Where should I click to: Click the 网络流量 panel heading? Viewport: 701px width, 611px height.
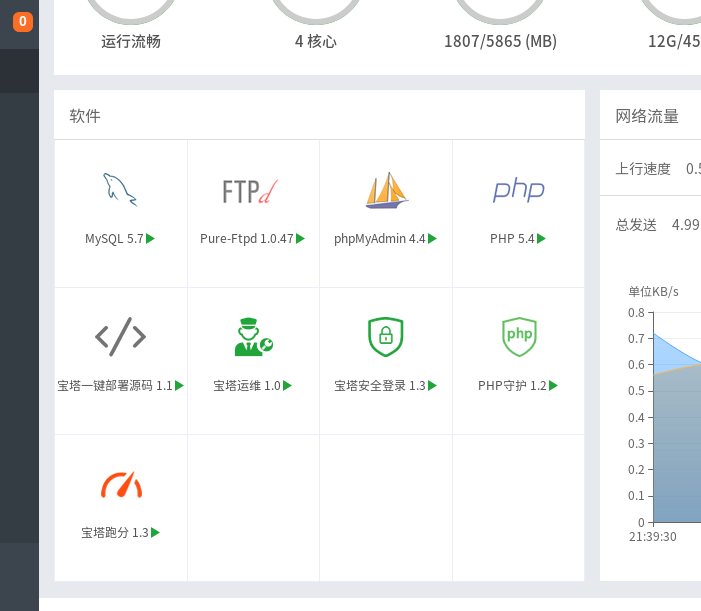point(647,116)
